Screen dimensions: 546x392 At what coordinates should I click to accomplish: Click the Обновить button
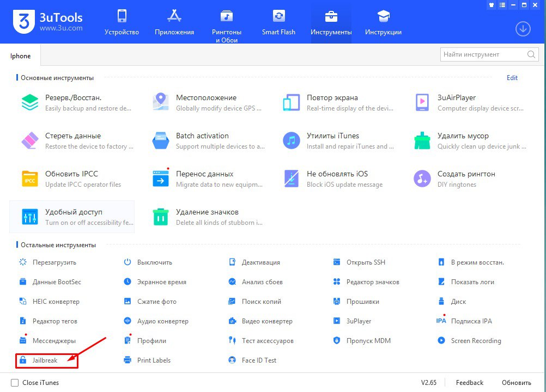(516, 383)
